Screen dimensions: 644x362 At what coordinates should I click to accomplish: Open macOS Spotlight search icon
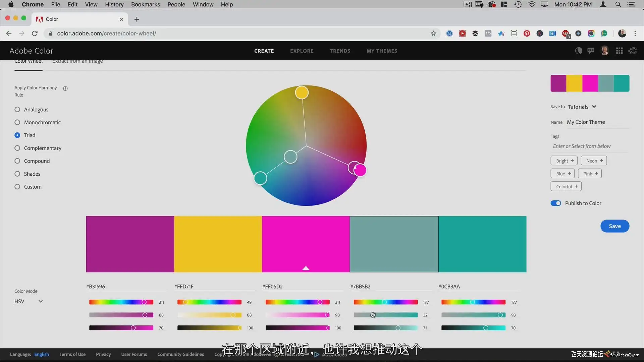(618, 4)
